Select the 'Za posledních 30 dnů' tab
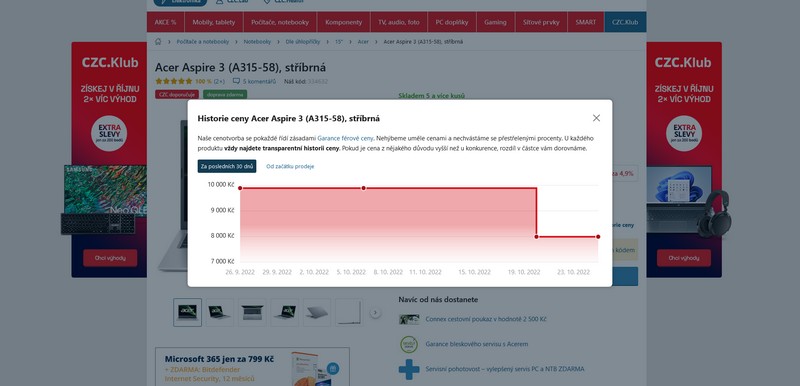This screenshot has height=386, width=800. [227, 166]
